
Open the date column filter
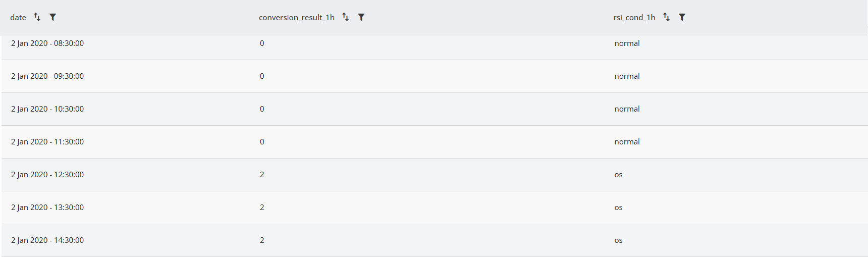point(52,17)
